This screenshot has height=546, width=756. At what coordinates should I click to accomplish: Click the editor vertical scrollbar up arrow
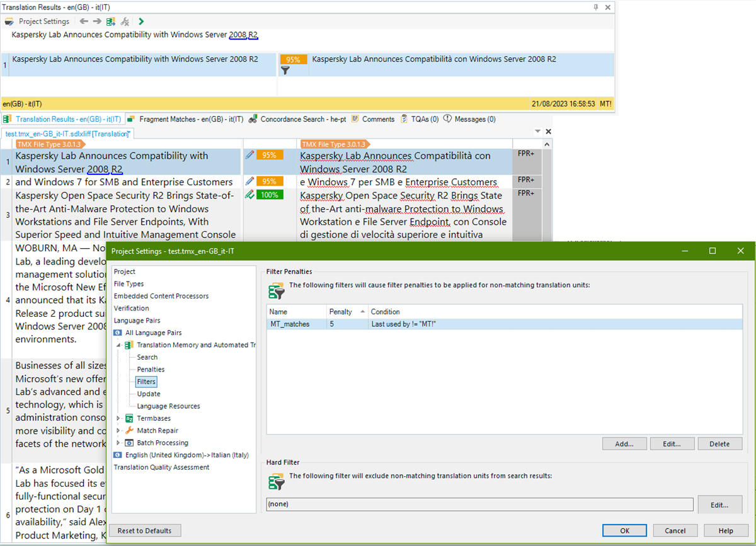tap(547, 144)
